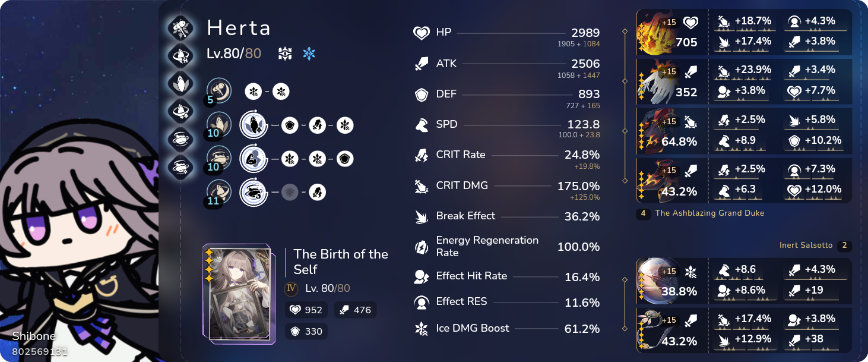
Task: Select the Talent skill icon marked level 11
Action: coord(219,193)
